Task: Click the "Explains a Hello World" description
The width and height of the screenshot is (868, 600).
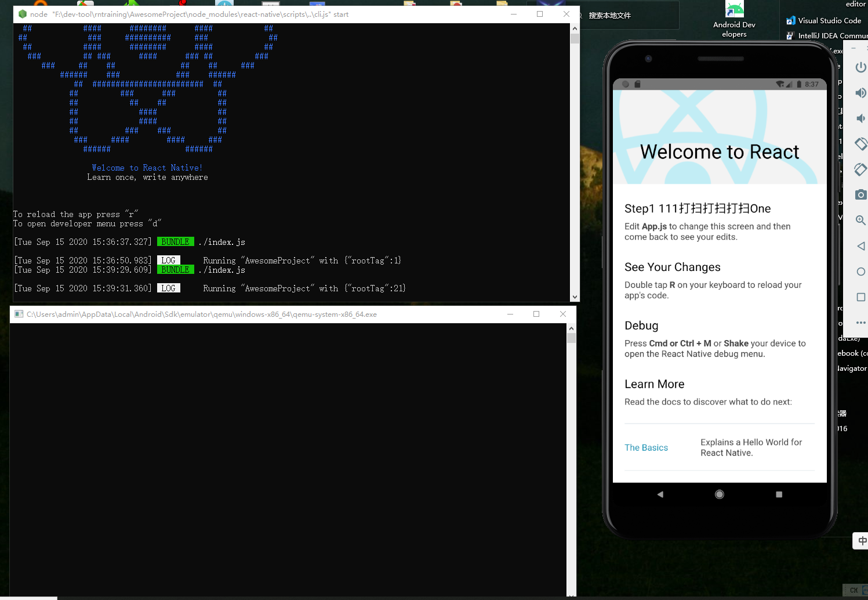Action: tap(751, 447)
